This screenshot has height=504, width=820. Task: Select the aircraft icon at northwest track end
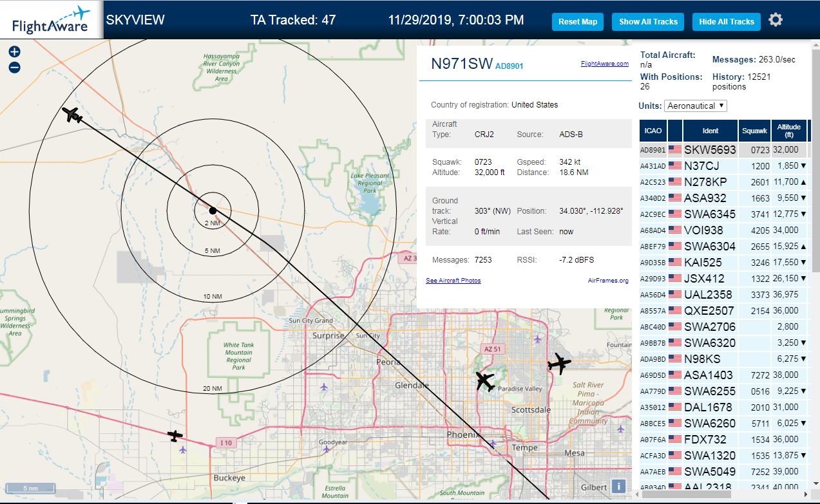pos(72,115)
